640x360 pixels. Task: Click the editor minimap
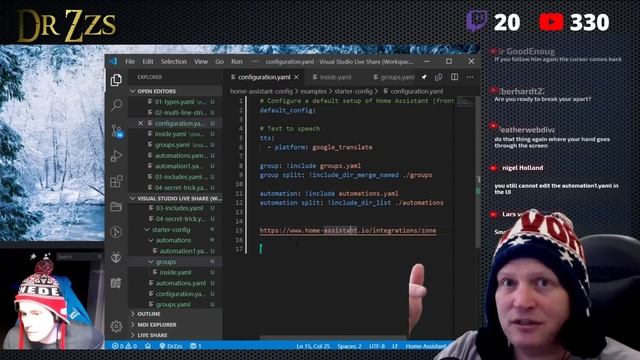[x=465, y=103]
